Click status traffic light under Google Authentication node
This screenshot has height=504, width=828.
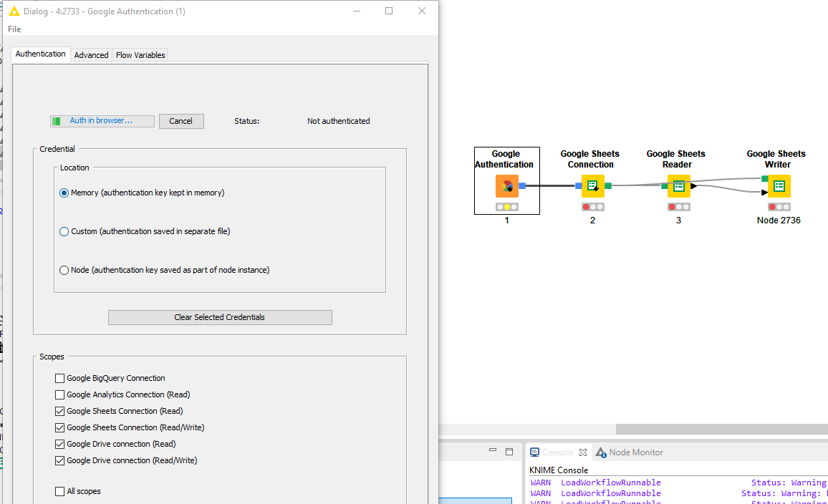point(507,207)
